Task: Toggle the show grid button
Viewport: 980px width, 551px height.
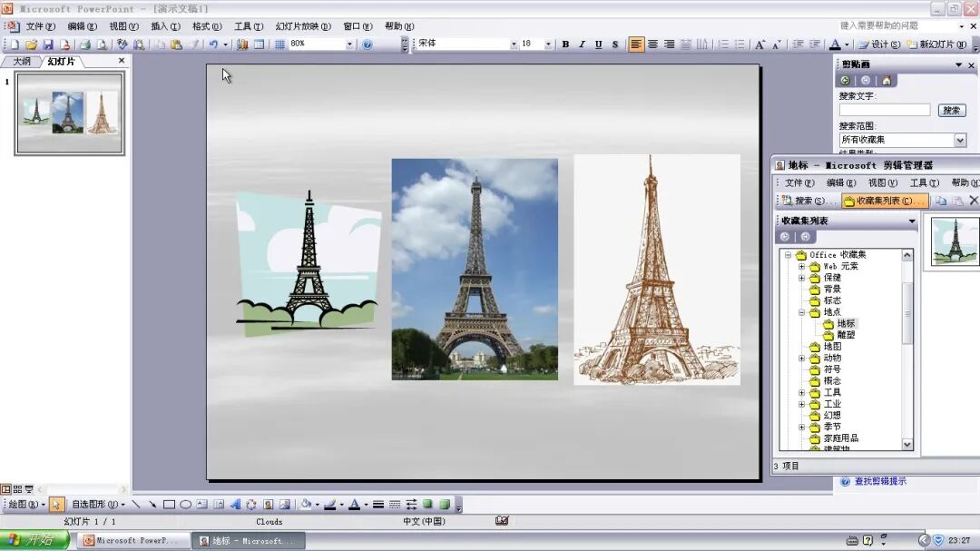Action: tap(279, 44)
